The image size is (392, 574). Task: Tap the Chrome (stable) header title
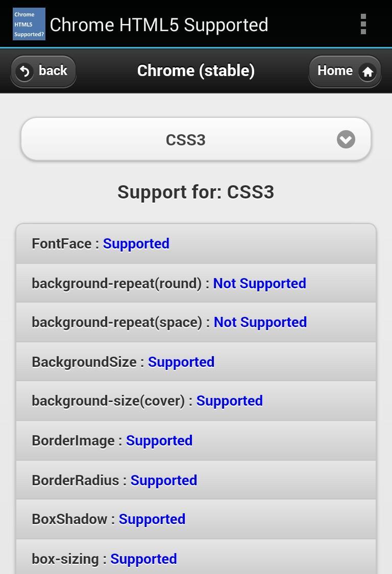[196, 70]
